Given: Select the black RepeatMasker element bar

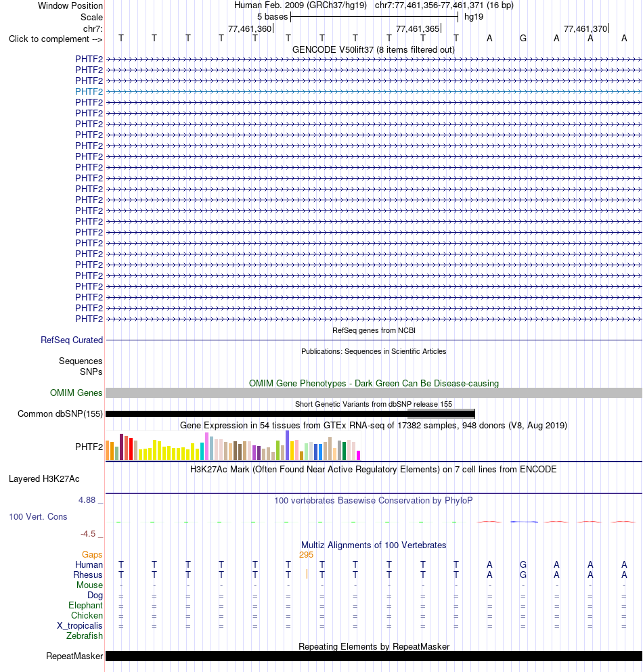Looking at the screenshot, I should pyautogui.click(x=374, y=656).
